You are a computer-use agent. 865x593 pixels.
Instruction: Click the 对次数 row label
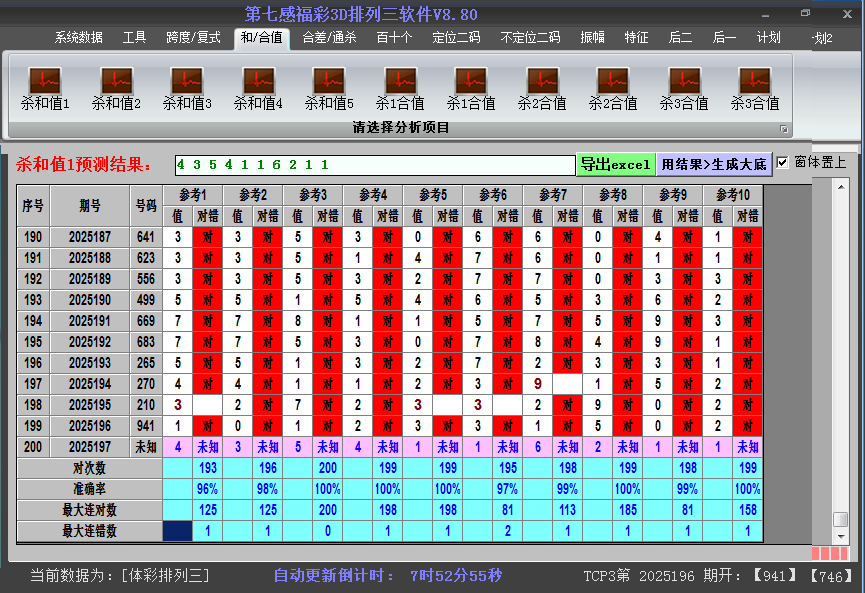click(x=89, y=468)
